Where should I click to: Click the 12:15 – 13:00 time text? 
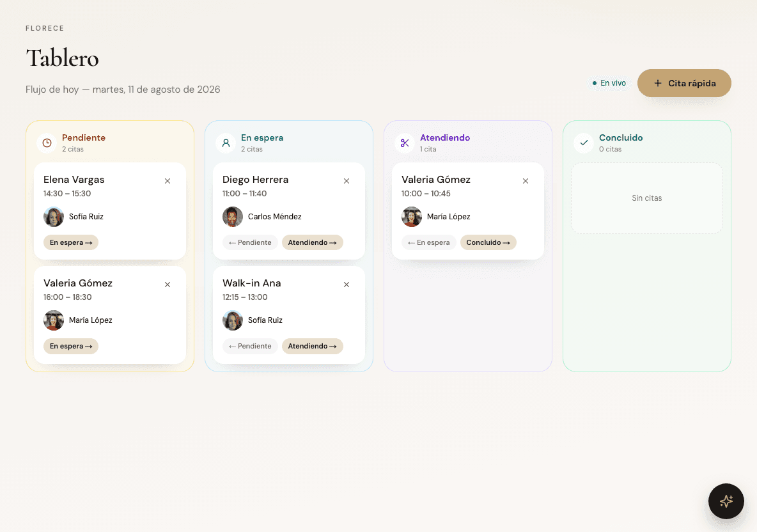[x=245, y=297]
